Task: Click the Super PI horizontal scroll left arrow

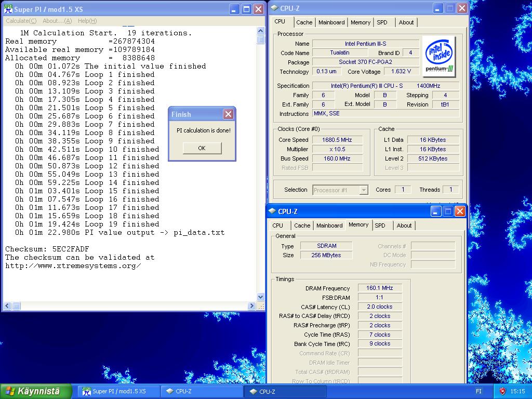Action: tap(7, 305)
